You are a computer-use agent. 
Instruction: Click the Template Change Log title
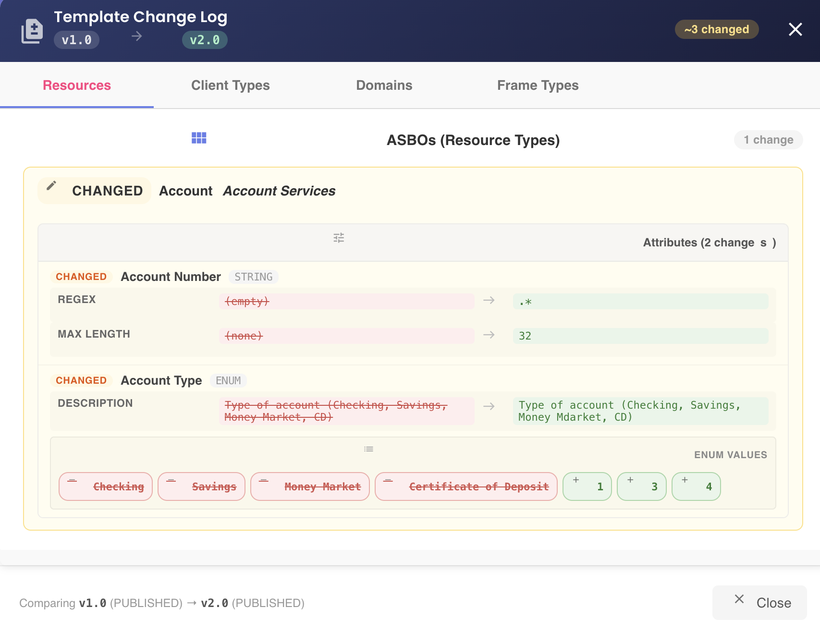pos(140,17)
